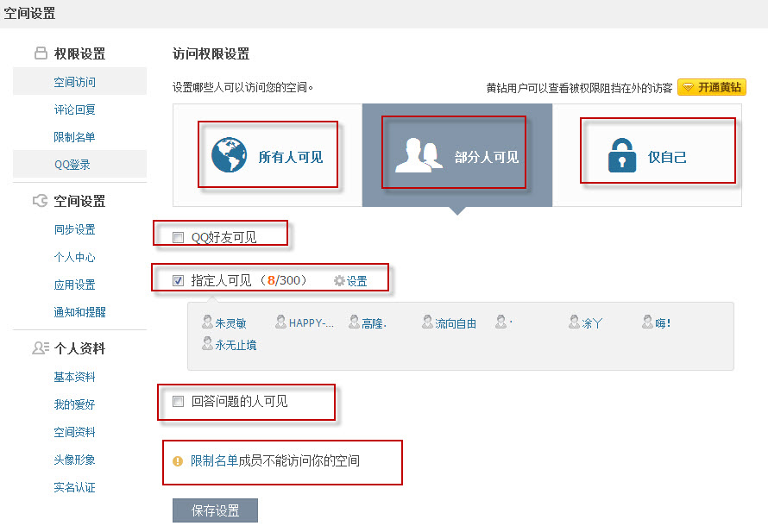Click the friend name 朱灵敏

point(230,323)
